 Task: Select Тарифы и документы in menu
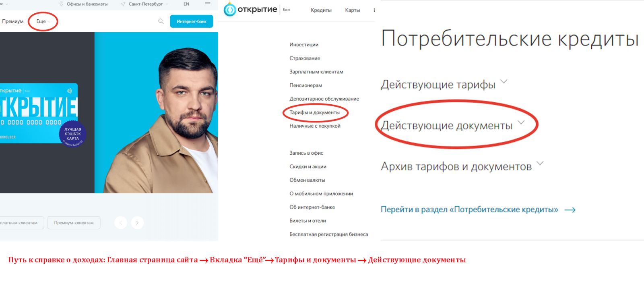pos(315,112)
